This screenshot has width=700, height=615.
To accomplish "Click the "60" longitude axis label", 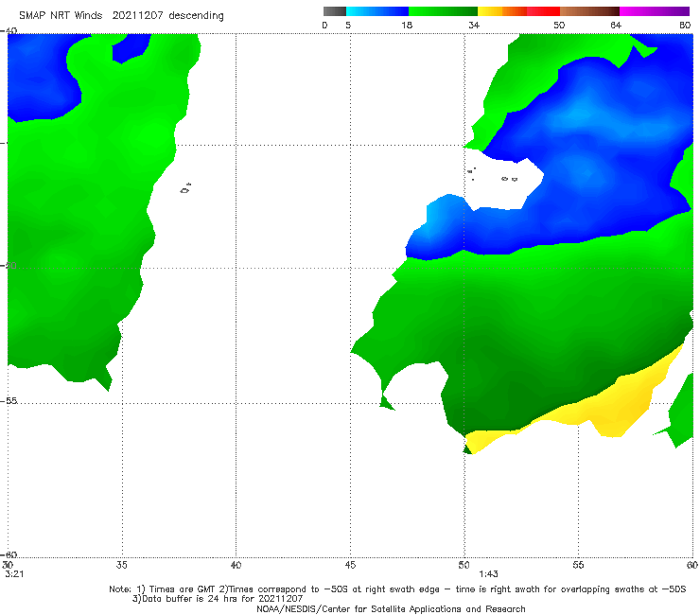I will tap(692, 565).
